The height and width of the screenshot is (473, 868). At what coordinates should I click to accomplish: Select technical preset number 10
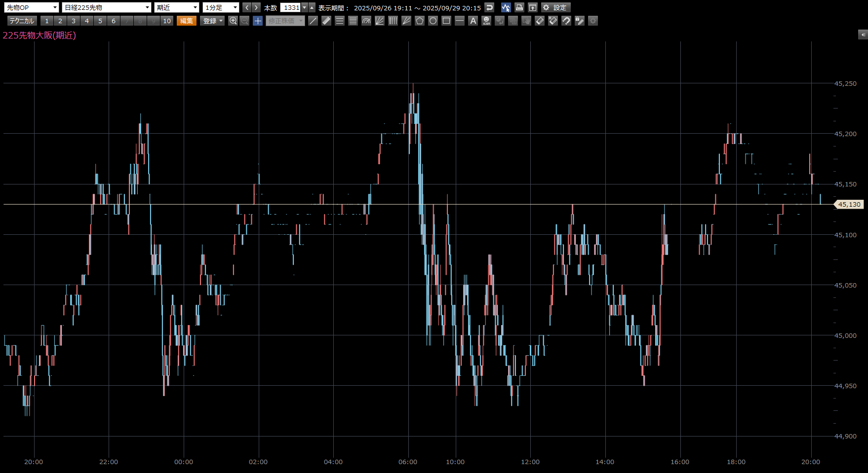167,21
